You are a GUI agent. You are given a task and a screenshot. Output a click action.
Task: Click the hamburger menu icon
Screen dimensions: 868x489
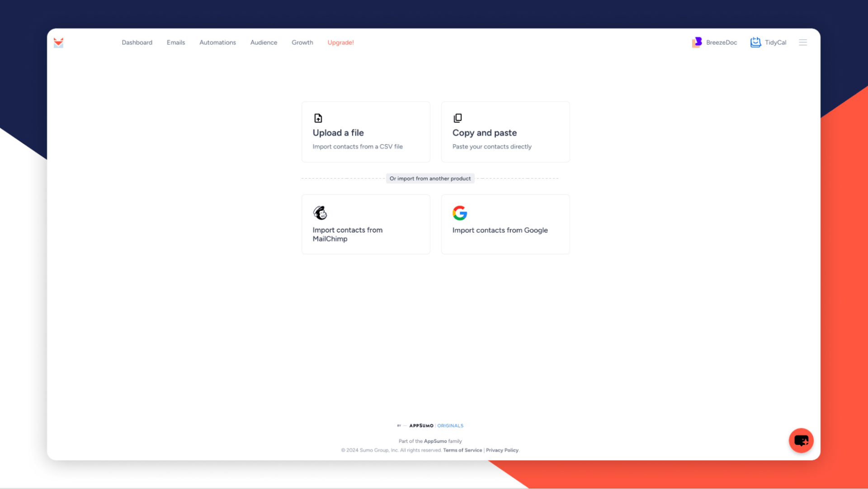[803, 42]
